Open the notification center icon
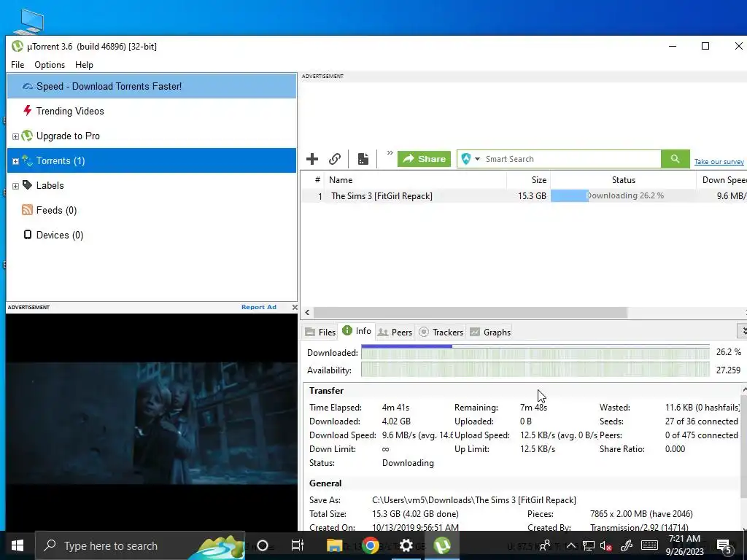The height and width of the screenshot is (560, 747). [x=724, y=545]
